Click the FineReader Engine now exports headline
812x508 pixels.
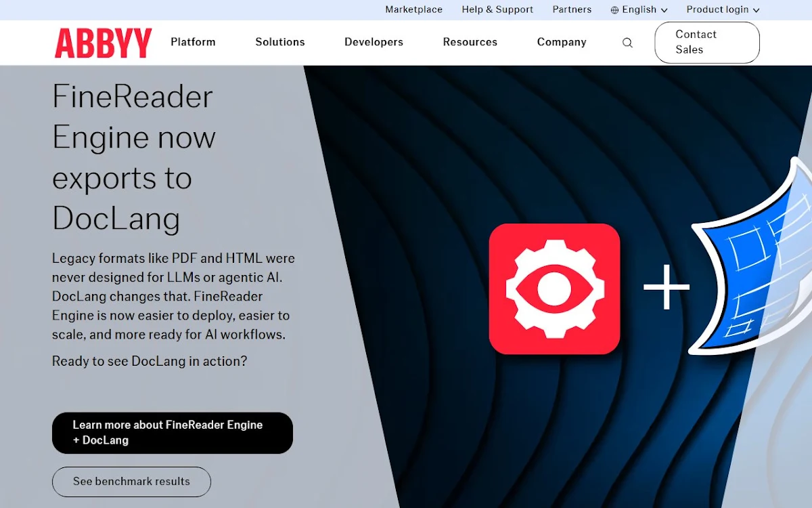(134, 158)
